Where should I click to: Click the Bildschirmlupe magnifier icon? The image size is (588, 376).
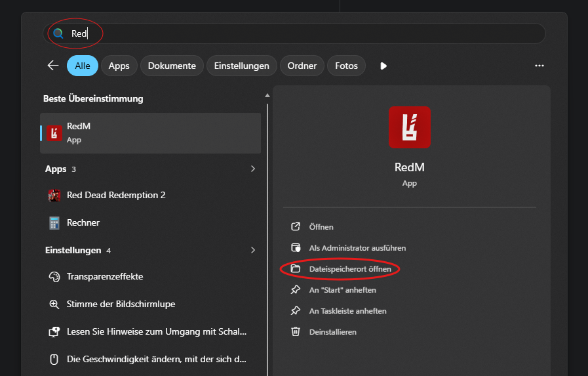click(54, 304)
